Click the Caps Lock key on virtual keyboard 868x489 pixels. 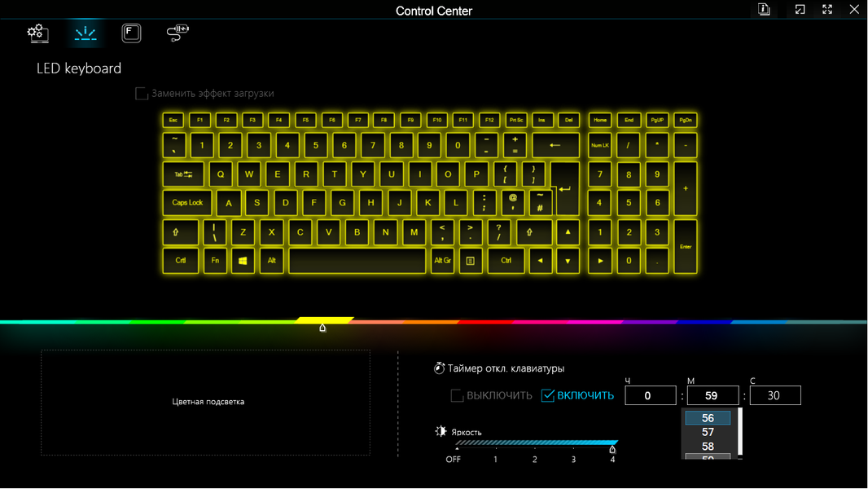[187, 203]
